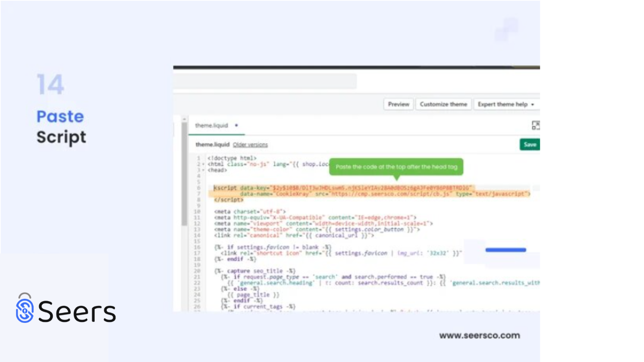This screenshot has height=362, width=644.
Task: Click the meta charset="utf-8" line
Action: pos(250,212)
